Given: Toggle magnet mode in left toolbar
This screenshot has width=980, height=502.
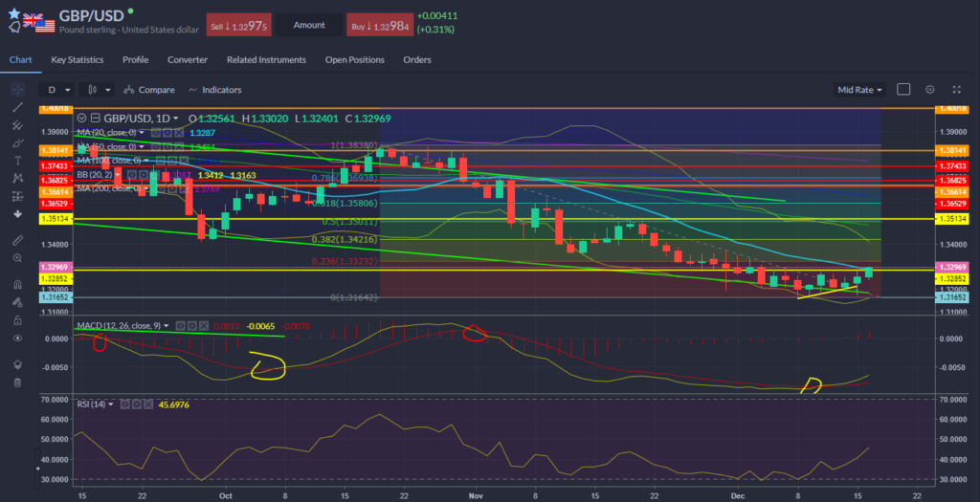Looking at the screenshot, I should 17,284.
